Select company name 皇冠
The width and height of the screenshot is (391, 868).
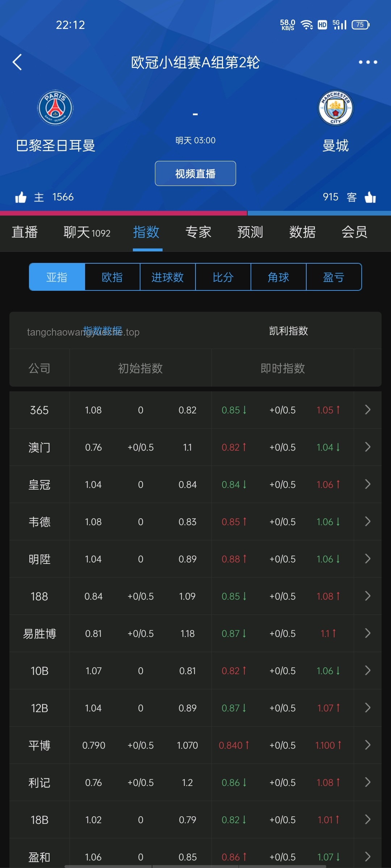click(39, 485)
